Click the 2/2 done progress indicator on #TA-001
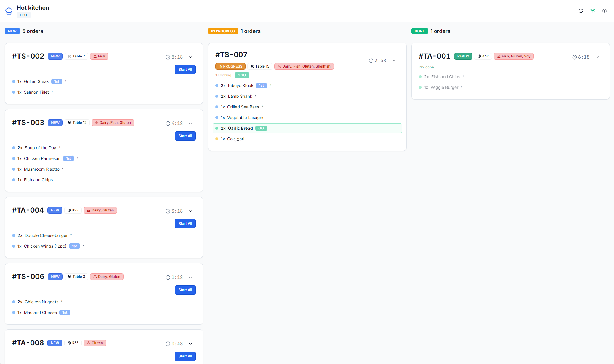The width and height of the screenshot is (614, 364). (x=426, y=67)
